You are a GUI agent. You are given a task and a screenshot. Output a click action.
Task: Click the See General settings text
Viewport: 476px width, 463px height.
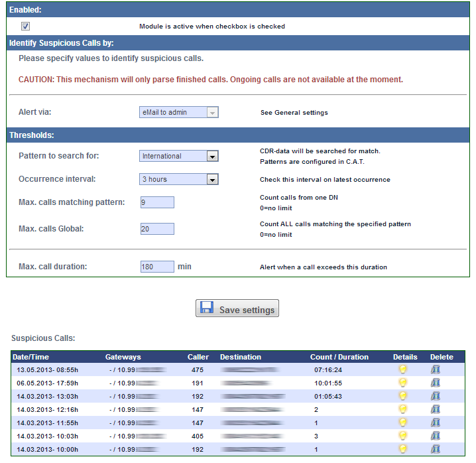point(294,113)
